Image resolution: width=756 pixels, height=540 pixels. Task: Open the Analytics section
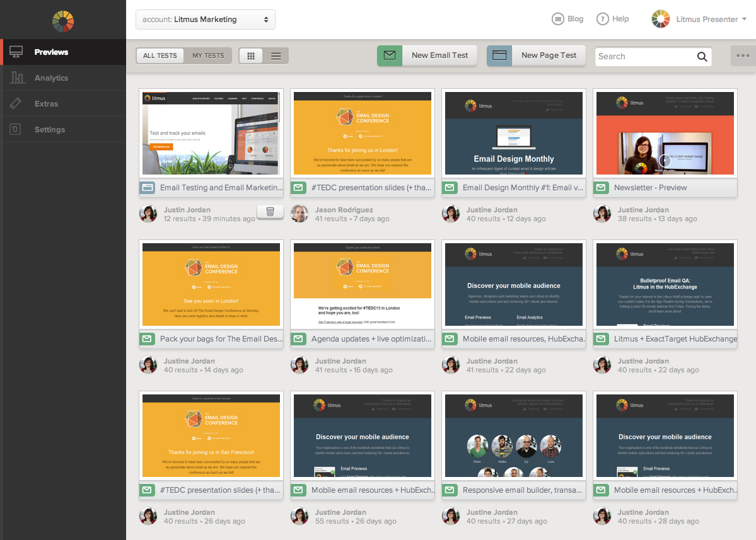(64, 78)
